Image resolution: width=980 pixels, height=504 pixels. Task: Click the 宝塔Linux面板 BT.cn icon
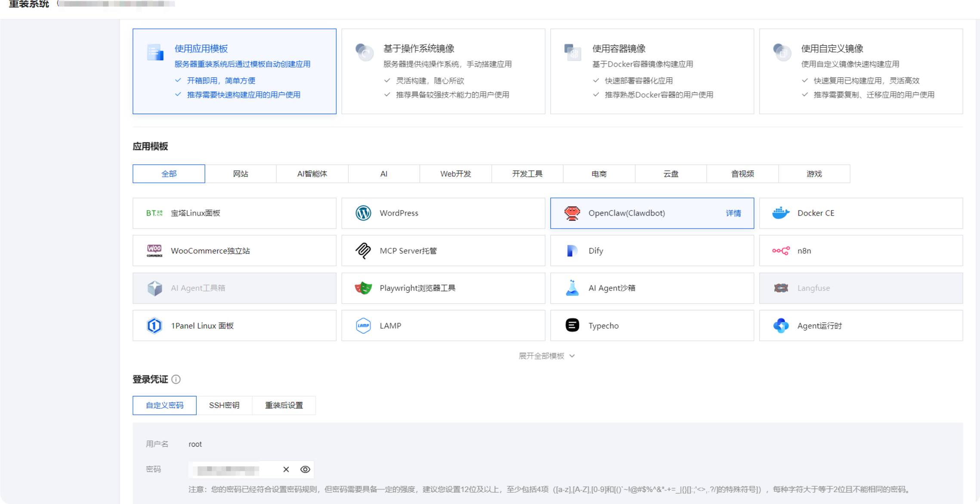point(155,213)
